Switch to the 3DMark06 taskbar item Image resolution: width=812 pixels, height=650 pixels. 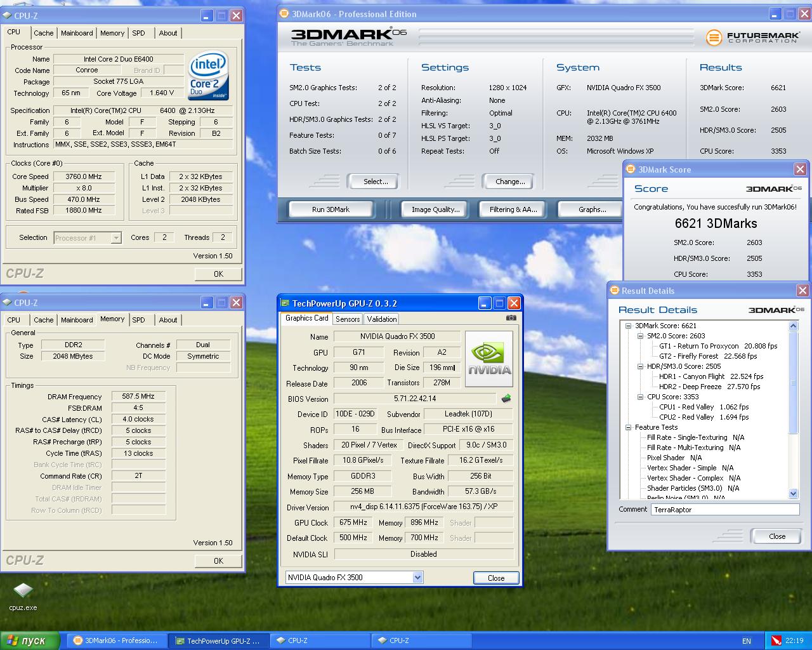(x=117, y=640)
